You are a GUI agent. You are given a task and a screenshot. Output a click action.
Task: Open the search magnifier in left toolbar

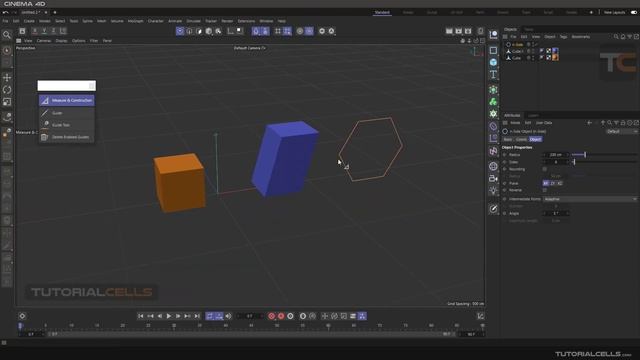(7, 35)
